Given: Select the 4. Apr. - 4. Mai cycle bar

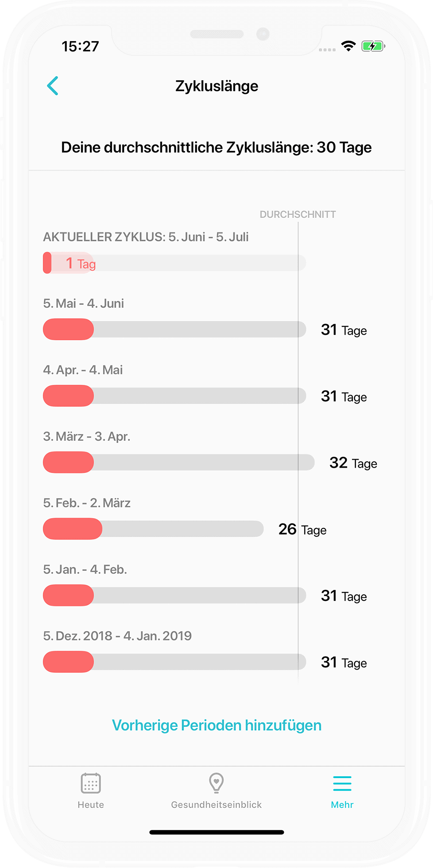Looking at the screenshot, I should [x=174, y=396].
